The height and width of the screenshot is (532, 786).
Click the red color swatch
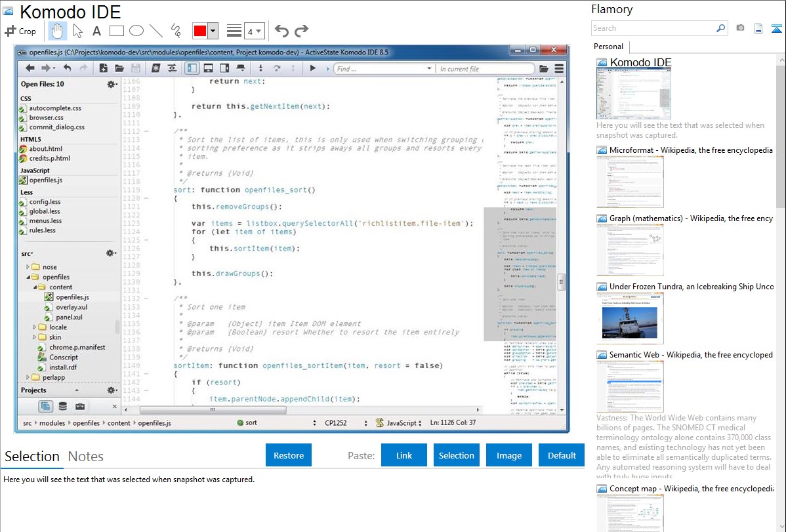(200, 31)
